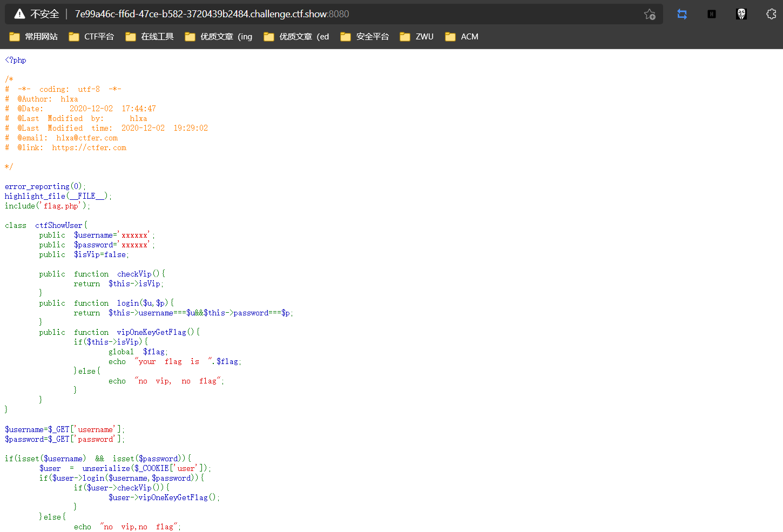Click the 'function login($u,$p){' text
Viewport: 783px width, 532px height.
point(124,303)
